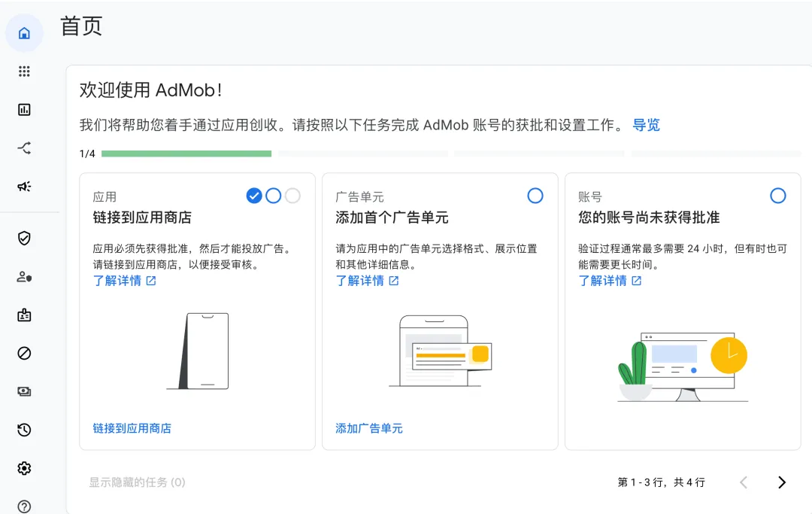Click external link icon in 账号 card
This screenshot has width=812, height=514.
click(637, 281)
